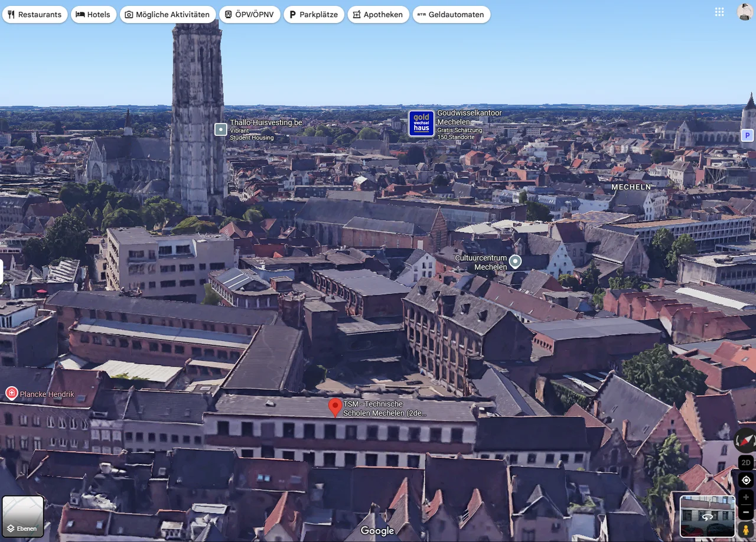
Task: Open the Google apps grid
Action: pyautogui.click(x=719, y=12)
